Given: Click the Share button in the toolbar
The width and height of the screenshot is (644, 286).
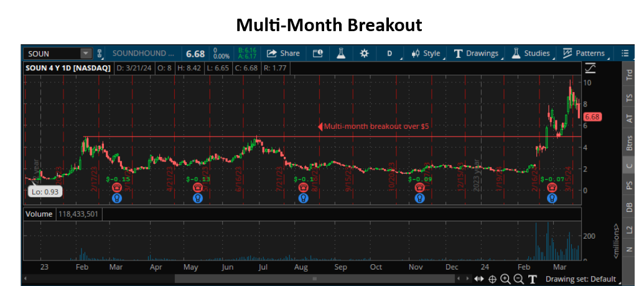Looking at the screenshot, I should tap(283, 54).
